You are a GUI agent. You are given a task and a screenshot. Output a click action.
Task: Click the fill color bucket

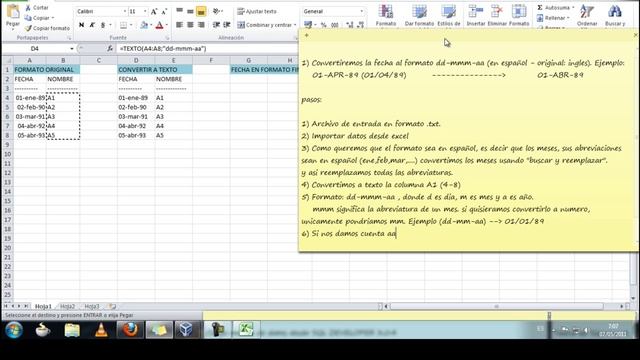coord(144,25)
